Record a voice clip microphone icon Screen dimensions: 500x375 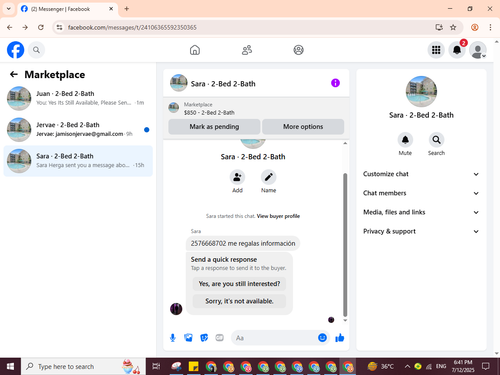173,338
